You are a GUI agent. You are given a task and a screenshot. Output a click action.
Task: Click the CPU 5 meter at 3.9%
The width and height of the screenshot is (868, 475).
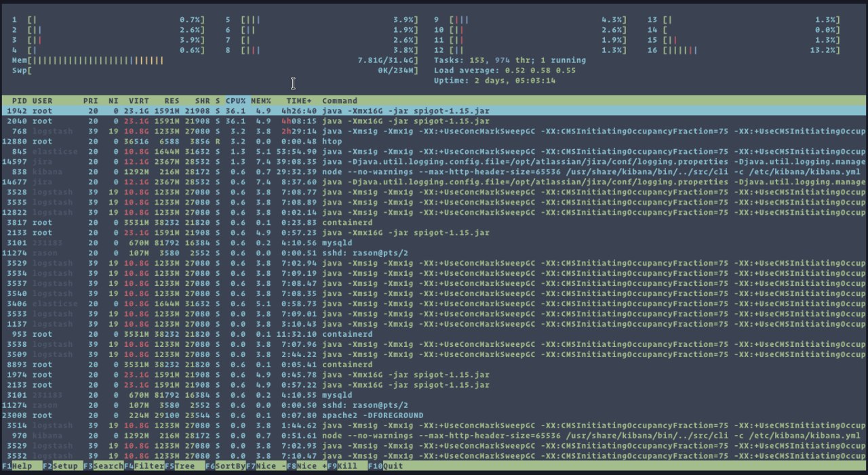point(322,20)
